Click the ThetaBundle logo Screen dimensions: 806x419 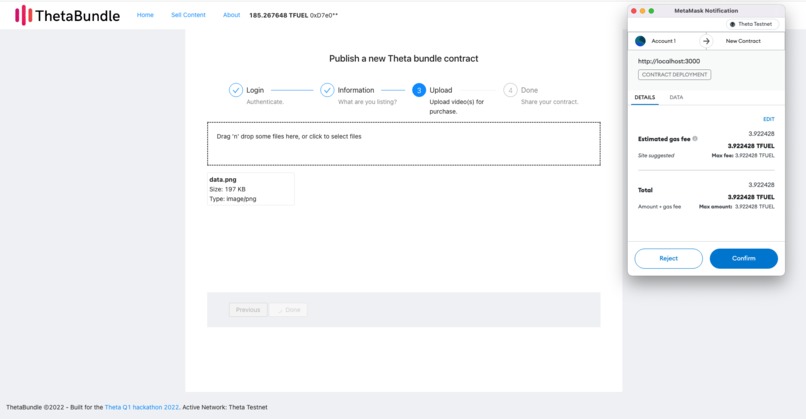tap(67, 15)
